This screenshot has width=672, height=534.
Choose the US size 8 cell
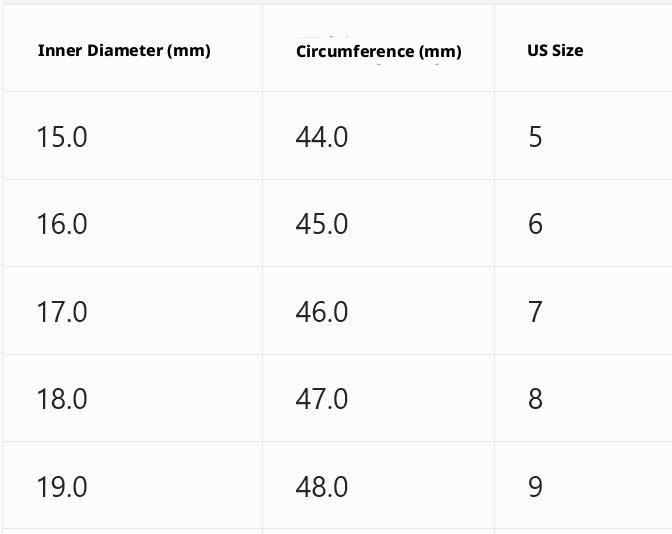pos(535,399)
